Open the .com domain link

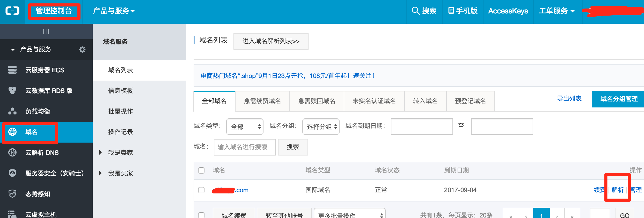[x=230, y=190]
